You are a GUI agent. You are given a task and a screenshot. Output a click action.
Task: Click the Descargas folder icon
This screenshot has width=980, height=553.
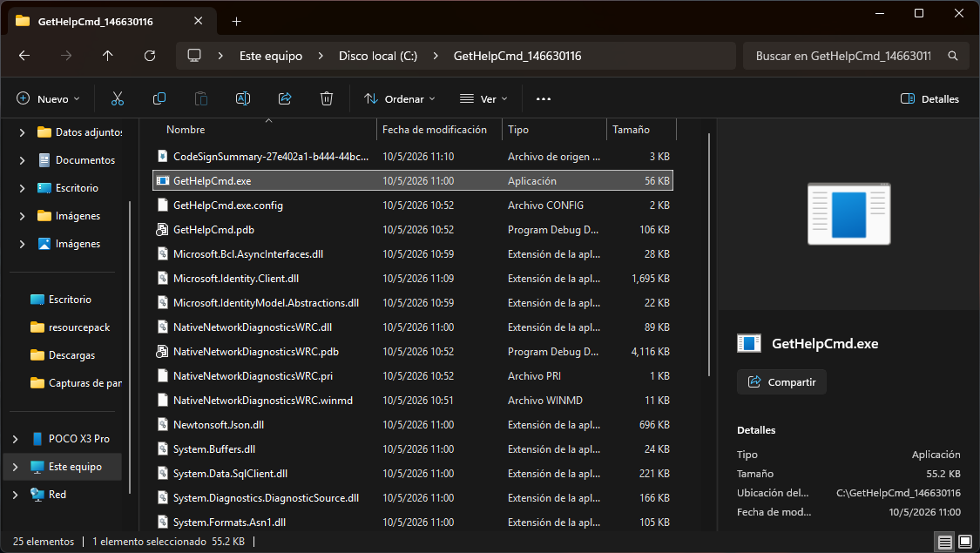[x=37, y=355]
